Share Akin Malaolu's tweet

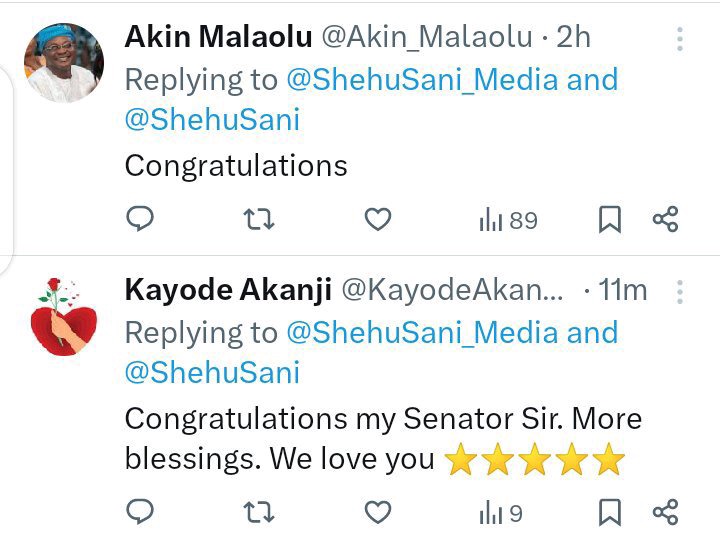pyautogui.click(x=665, y=219)
